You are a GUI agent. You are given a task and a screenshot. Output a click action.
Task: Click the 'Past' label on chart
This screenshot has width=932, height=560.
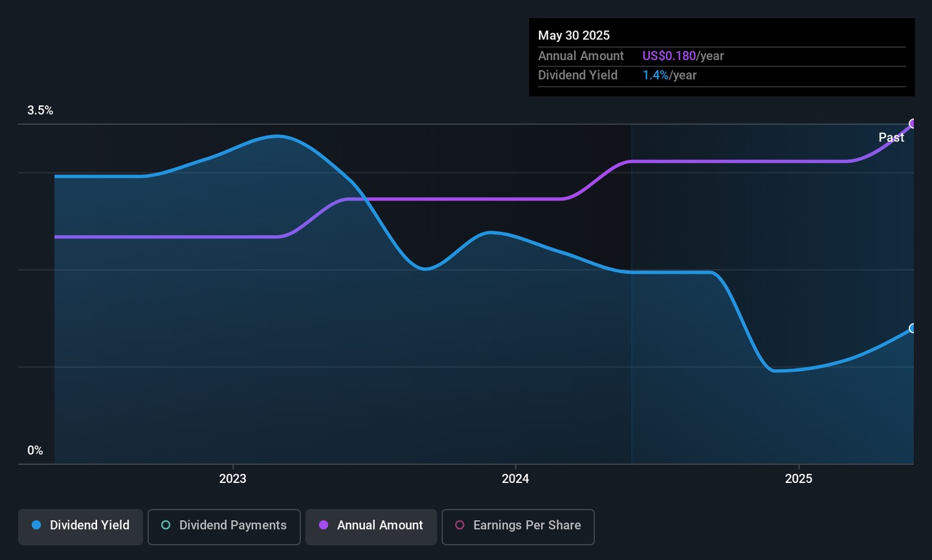coord(891,138)
